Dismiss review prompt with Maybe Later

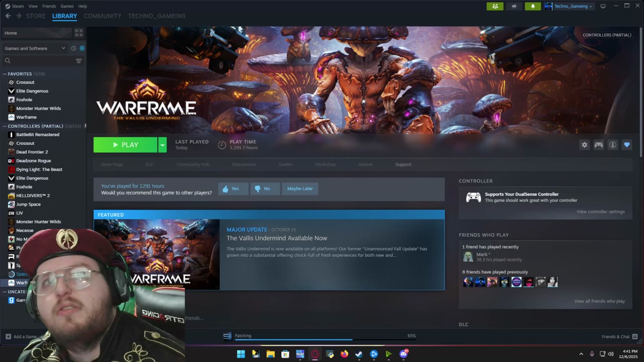point(300,189)
